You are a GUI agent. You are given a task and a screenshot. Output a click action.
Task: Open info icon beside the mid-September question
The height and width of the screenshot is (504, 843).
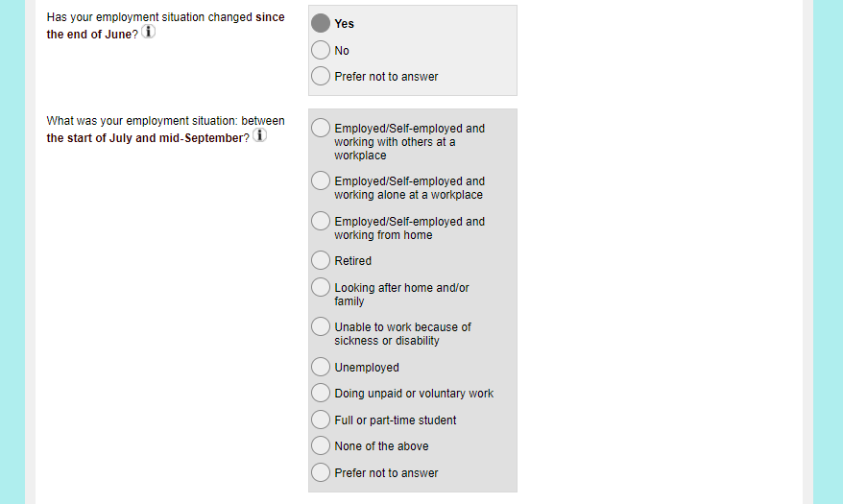[x=259, y=136]
